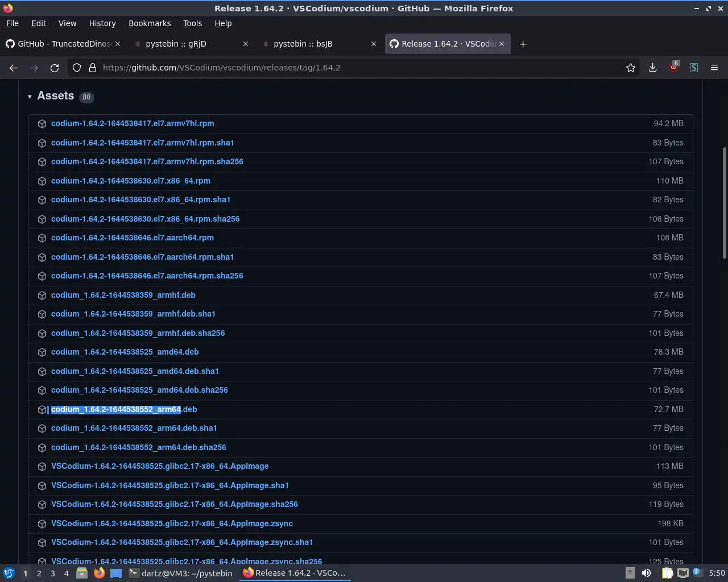Open the Tools menu
The width and height of the screenshot is (728, 582).
[x=192, y=23]
